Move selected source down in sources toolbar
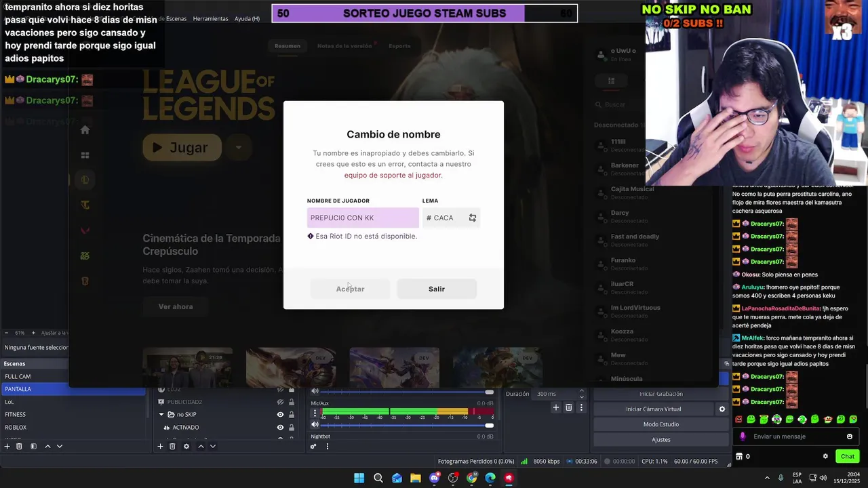This screenshot has width=868, height=488. coord(213,446)
